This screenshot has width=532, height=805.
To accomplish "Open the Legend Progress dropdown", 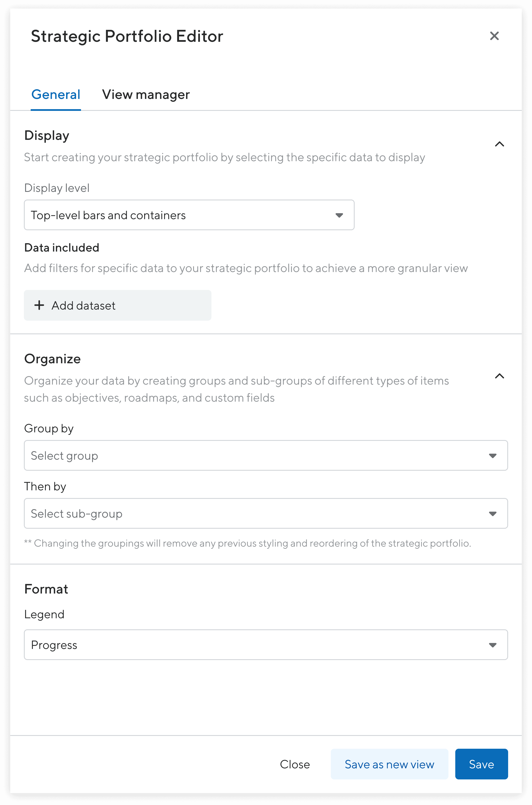I will pyautogui.click(x=251, y=645).
